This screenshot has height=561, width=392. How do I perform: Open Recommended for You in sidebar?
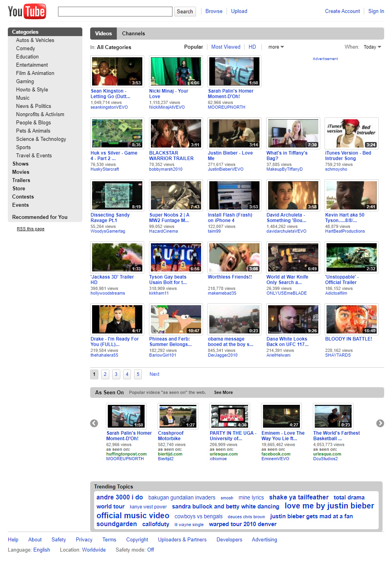click(x=40, y=217)
